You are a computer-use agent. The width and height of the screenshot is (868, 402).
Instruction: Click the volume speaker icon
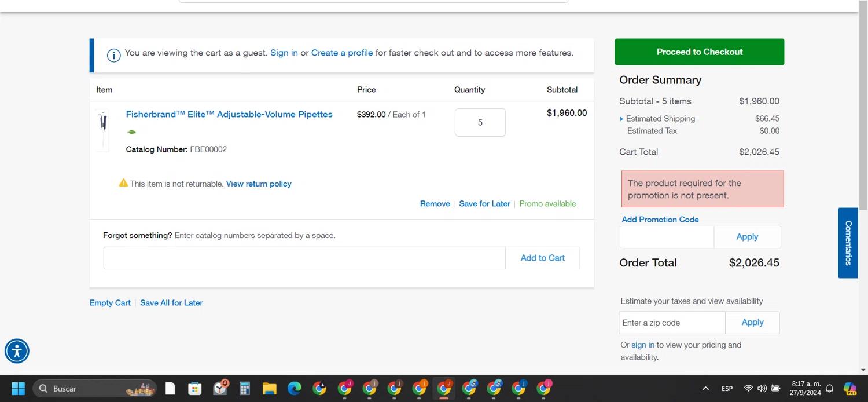tap(762, 389)
